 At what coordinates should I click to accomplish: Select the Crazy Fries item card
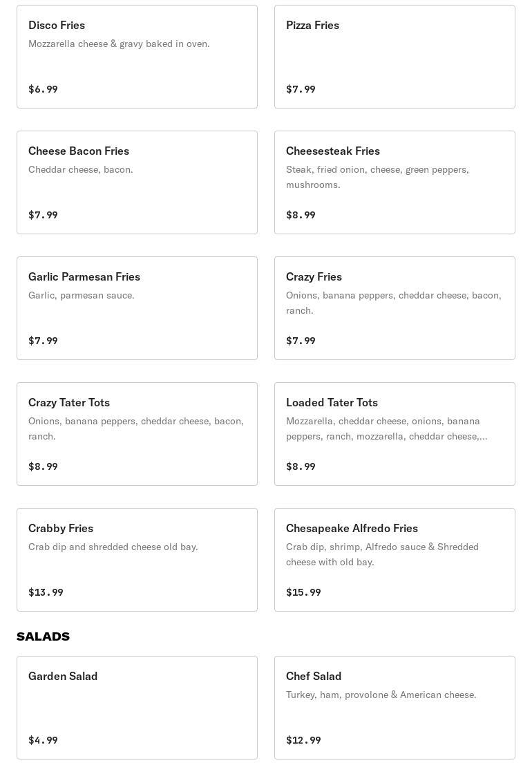click(395, 308)
